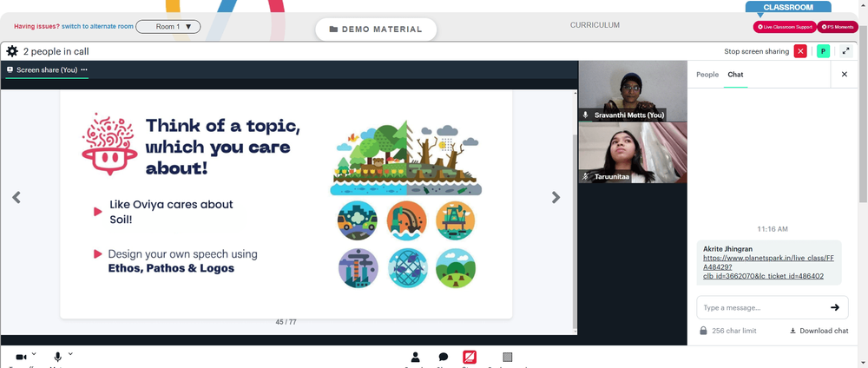
Task: Open the People icon in bottom toolbar
Action: pos(415,357)
